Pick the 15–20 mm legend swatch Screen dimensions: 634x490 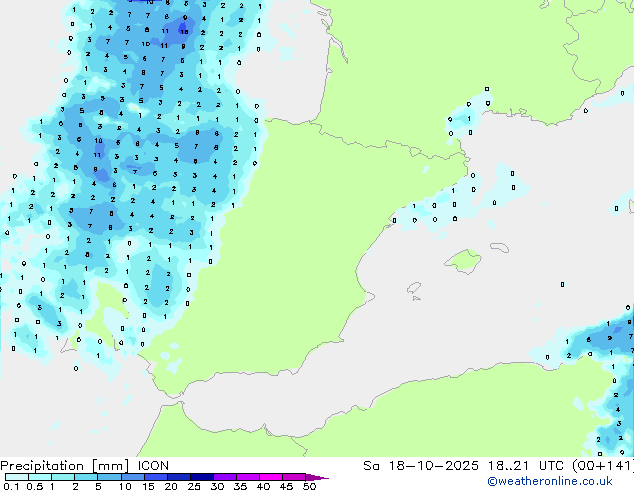(x=155, y=477)
